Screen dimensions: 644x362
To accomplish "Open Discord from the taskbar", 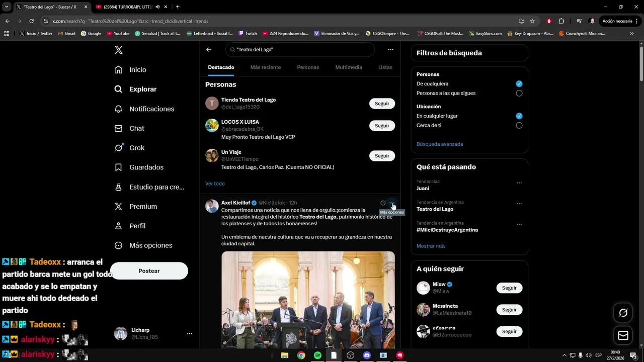I will pos(367,355).
